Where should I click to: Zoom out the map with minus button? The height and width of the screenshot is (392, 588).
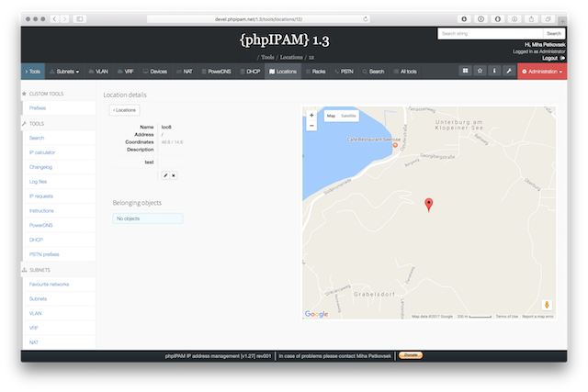tap(312, 126)
